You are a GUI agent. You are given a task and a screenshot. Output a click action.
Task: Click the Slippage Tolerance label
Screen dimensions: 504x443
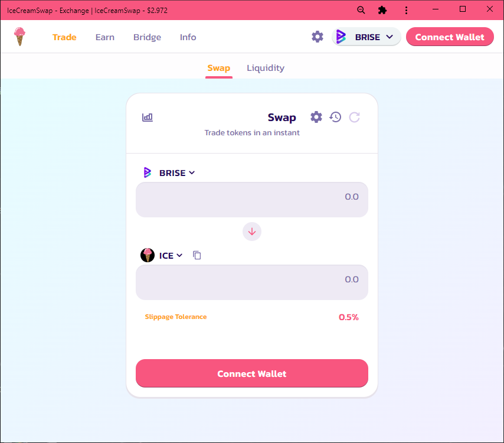(x=176, y=317)
